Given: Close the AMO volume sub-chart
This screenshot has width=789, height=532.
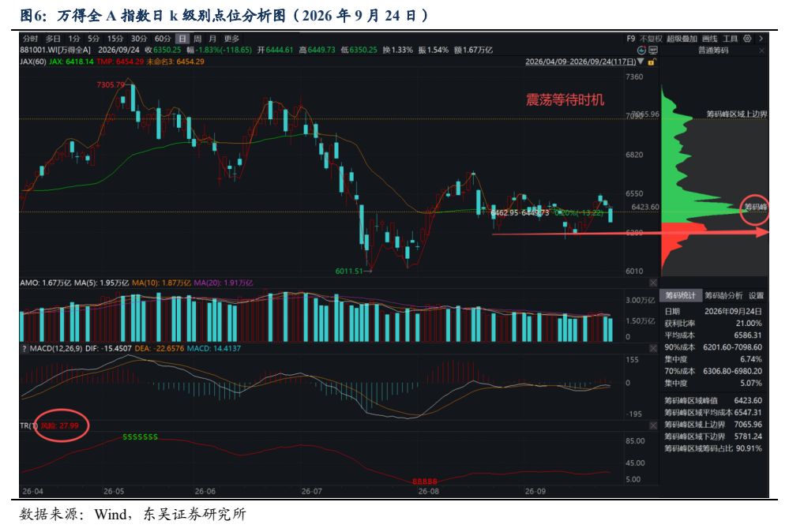Looking at the screenshot, I should (653, 283).
